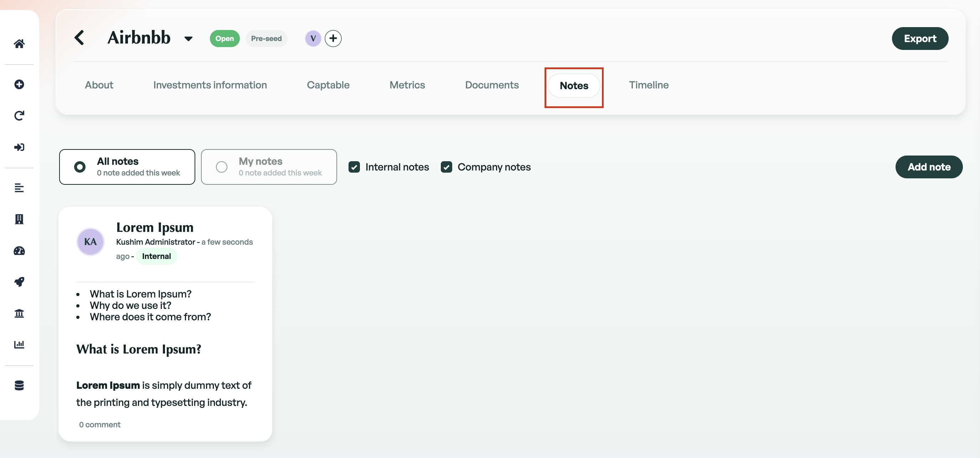Screen dimensions: 980x458
Task: Click the plus circle sidebar icon
Action: point(19,84)
